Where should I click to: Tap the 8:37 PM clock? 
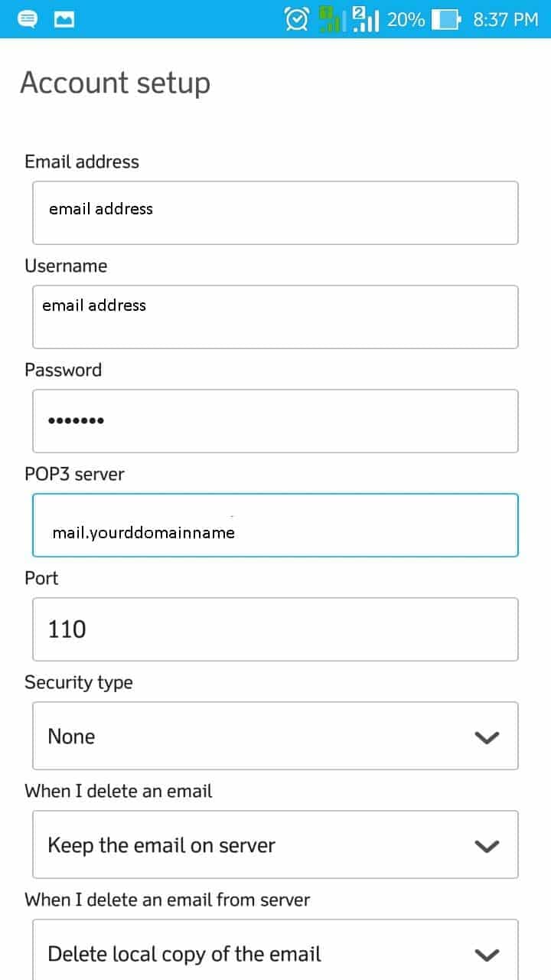coord(506,19)
